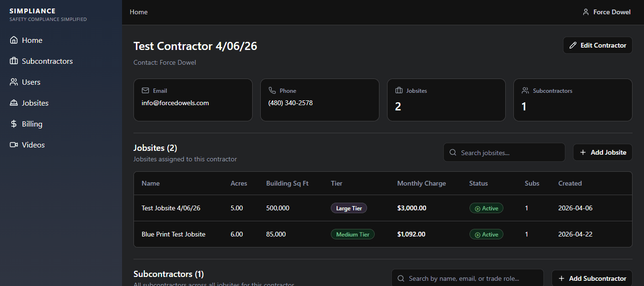Image resolution: width=644 pixels, height=286 pixels.
Task: Click the Acres column header
Action: point(239,183)
